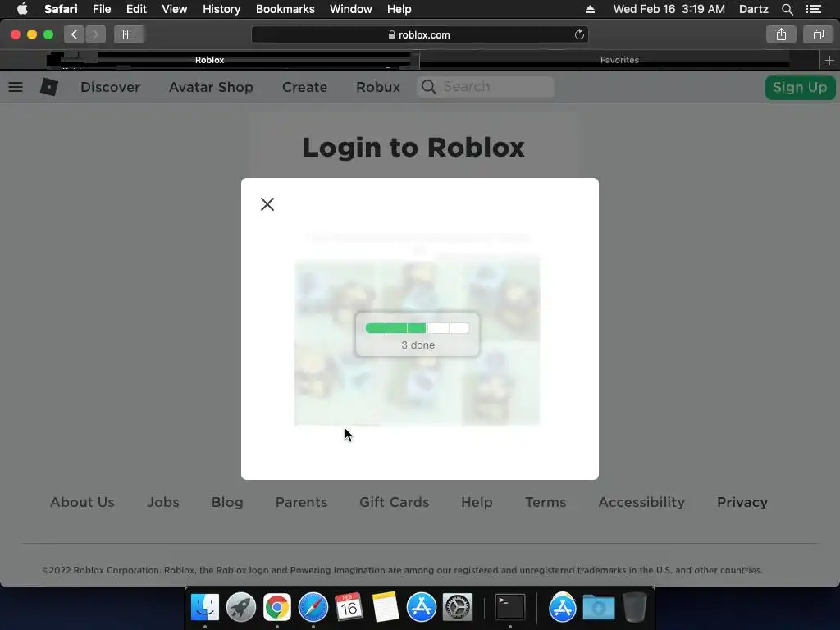
Task: Switch to the Favorites tab
Action: [x=619, y=60]
